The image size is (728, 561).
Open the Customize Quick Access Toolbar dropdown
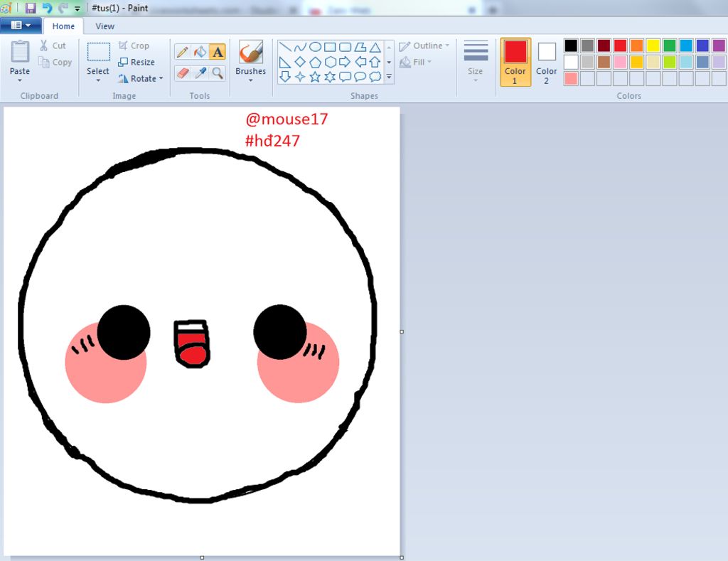pos(77,9)
